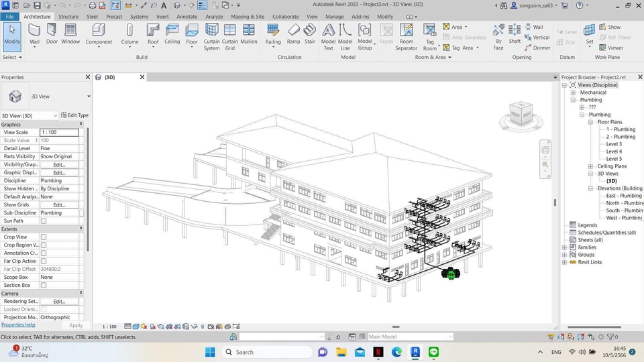Click the Room Separator tool
Viewport: 644px width, 362px height.
pyautogui.click(x=407, y=37)
